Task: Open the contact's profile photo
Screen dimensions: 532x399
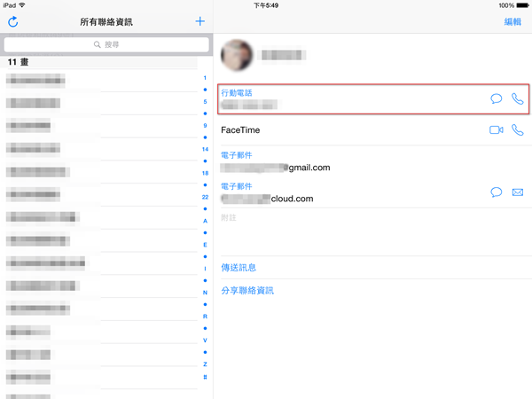Action: 237,55
